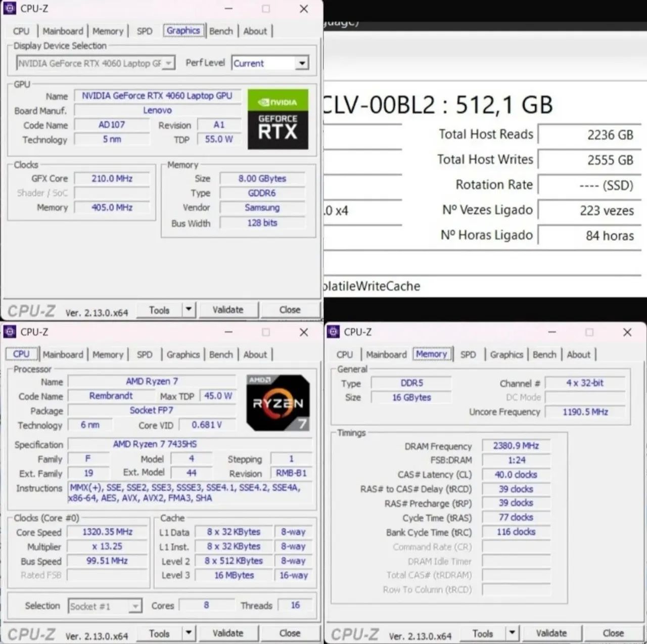Select Bench tab in Graphics window
Viewport: 647px width, 644px height.
coord(221,31)
